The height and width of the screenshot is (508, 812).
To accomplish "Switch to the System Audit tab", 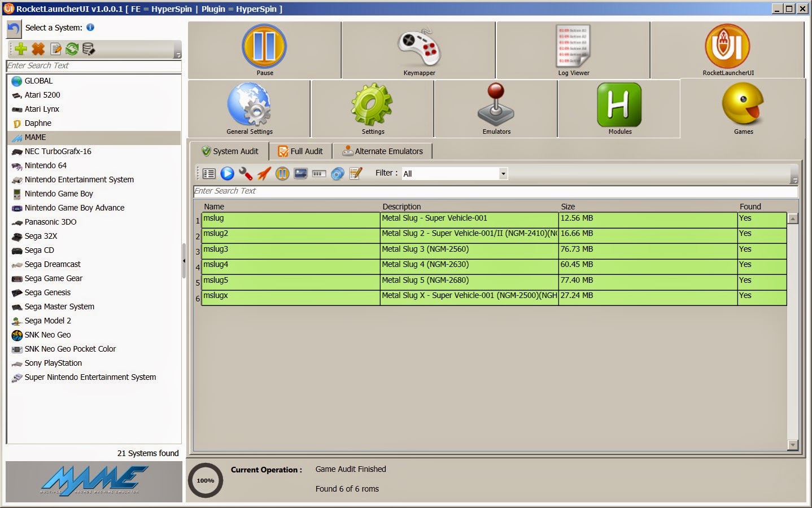I will pos(229,151).
